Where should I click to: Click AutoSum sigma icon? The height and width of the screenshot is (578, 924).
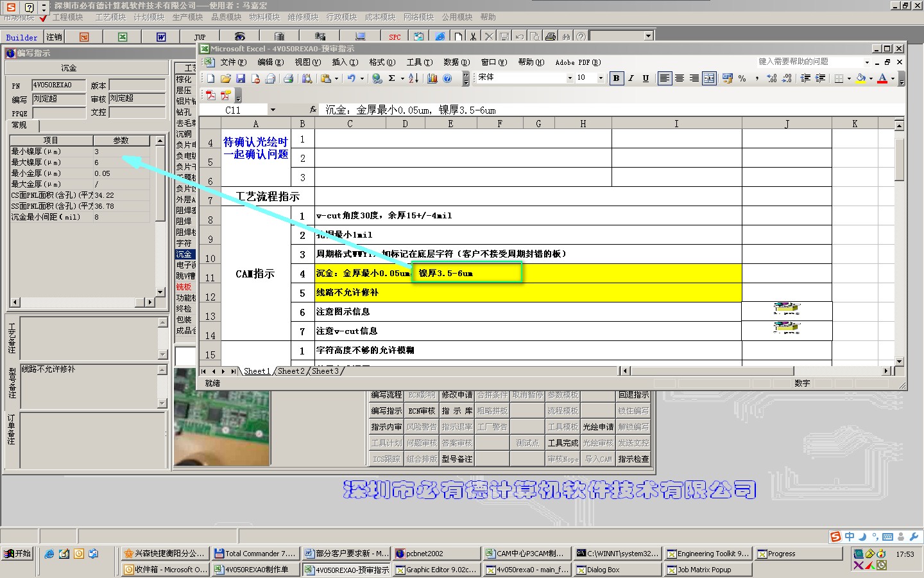click(x=391, y=78)
